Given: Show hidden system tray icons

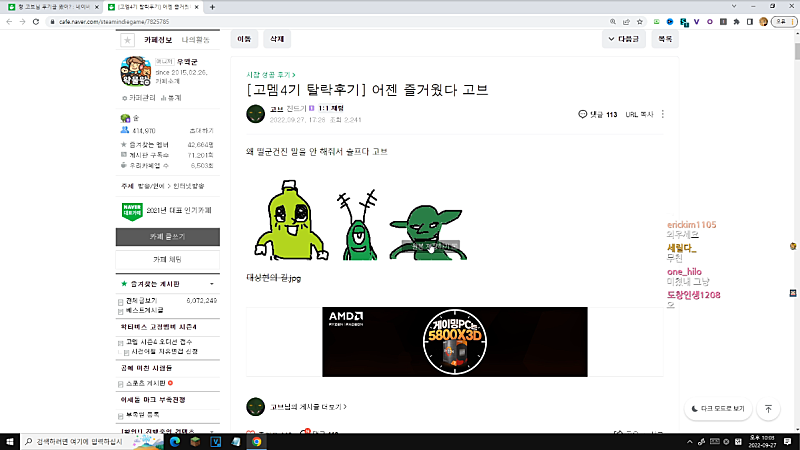Looking at the screenshot, I should point(689,442).
